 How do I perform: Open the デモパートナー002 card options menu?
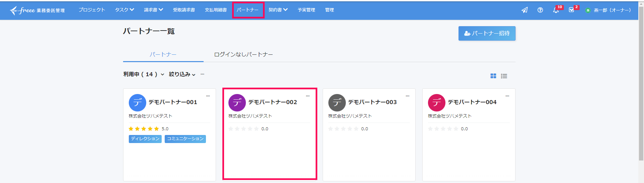(308, 96)
